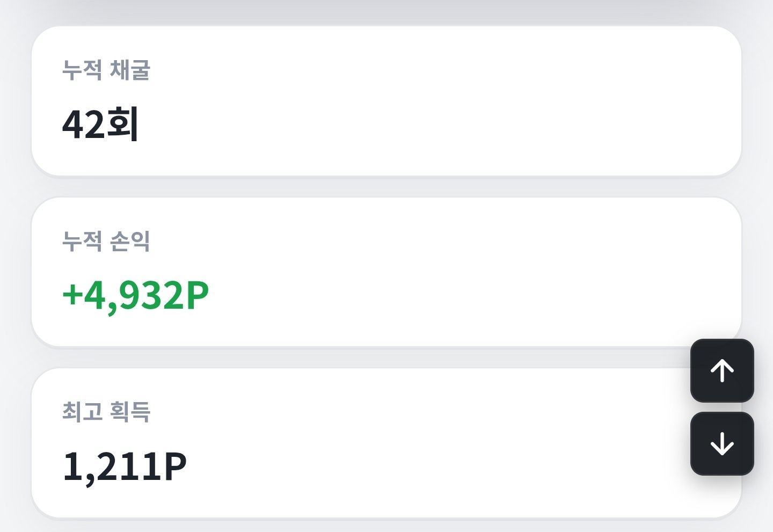Image resolution: width=773 pixels, height=532 pixels.
Task: Tap the white downward arrow glyph
Action: point(722,443)
